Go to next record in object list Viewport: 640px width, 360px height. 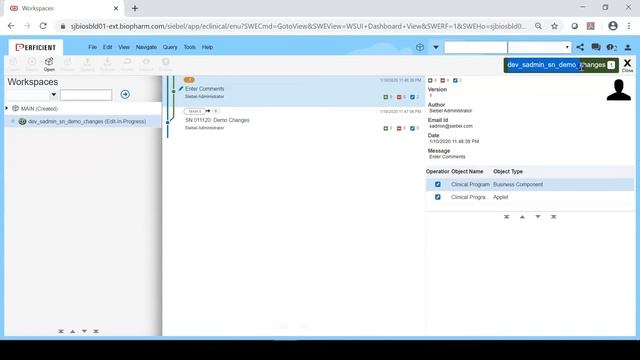click(x=538, y=217)
